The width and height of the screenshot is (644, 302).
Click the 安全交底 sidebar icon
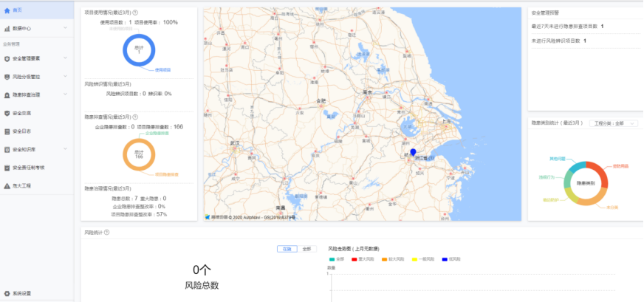pyautogui.click(x=7, y=113)
